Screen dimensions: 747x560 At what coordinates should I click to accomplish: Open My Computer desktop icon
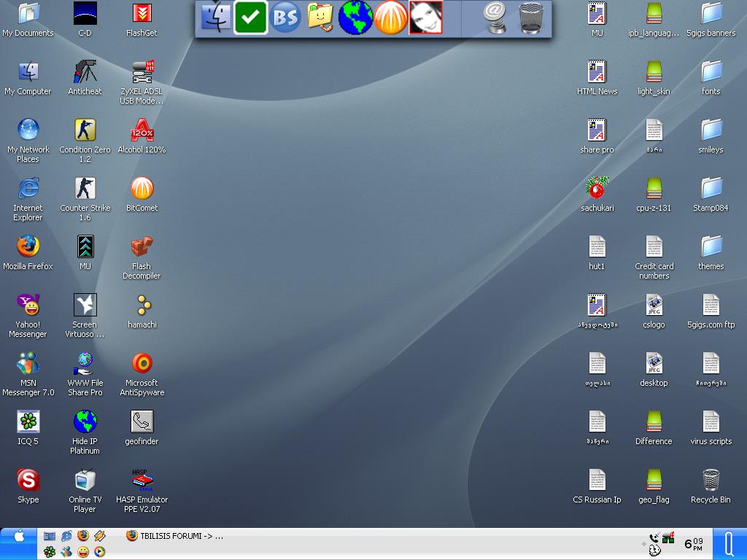28,77
